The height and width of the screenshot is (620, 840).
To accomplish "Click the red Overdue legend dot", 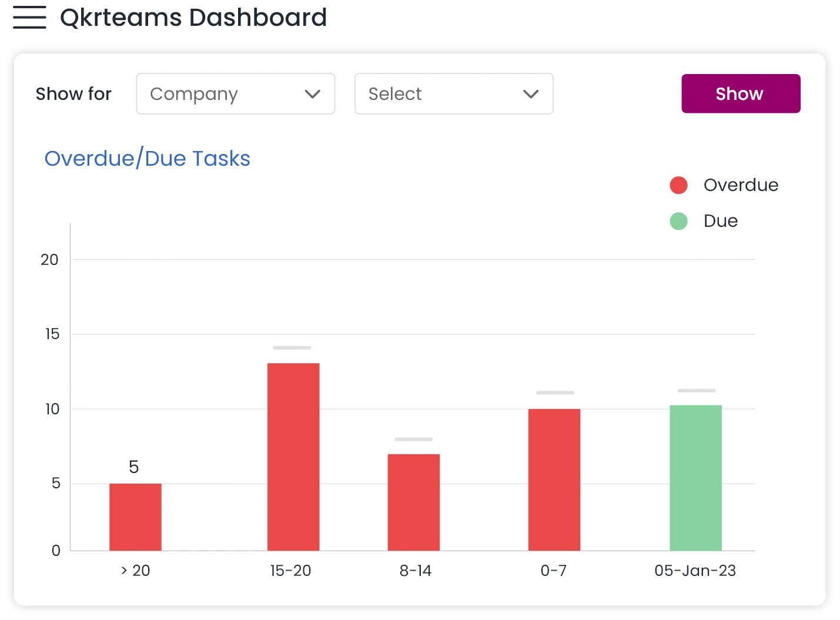I will pyautogui.click(x=678, y=185).
